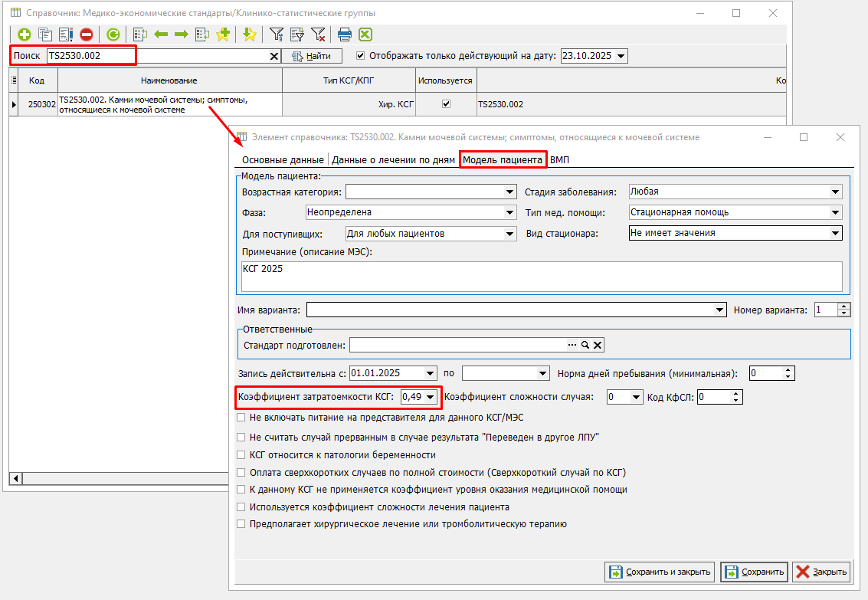The height and width of the screenshot is (600, 868).
Task: Open the 'Стадия заболевания' dropdown
Action: tap(835, 192)
